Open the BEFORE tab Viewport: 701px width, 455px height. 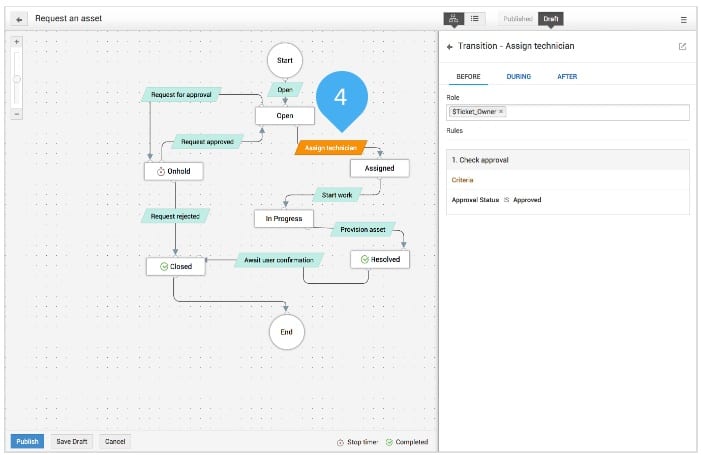tap(468, 76)
